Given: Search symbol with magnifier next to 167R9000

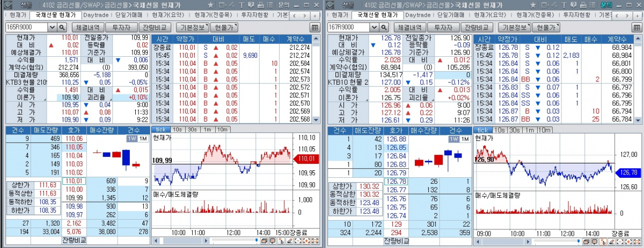Looking at the screenshot, I should pos(384,27).
